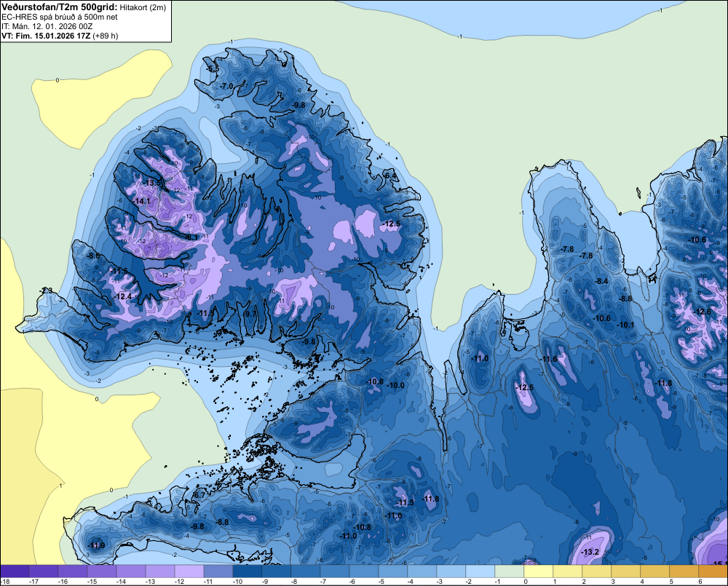
Task: Pick the pale green legend swatch above -1
Action: click(509, 571)
